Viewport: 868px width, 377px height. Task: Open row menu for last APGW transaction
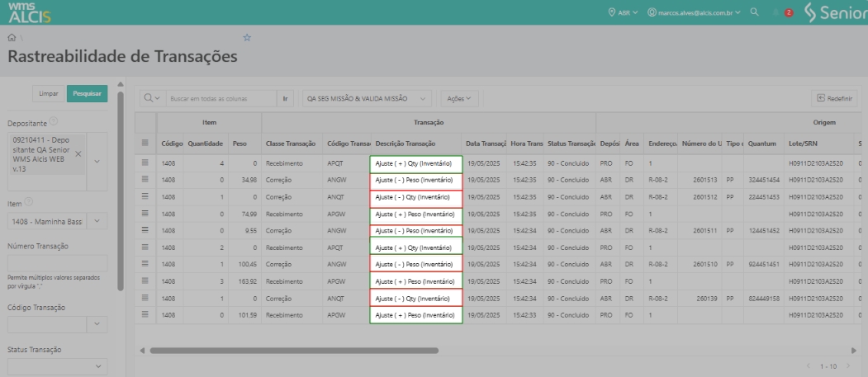pyautogui.click(x=145, y=314)
